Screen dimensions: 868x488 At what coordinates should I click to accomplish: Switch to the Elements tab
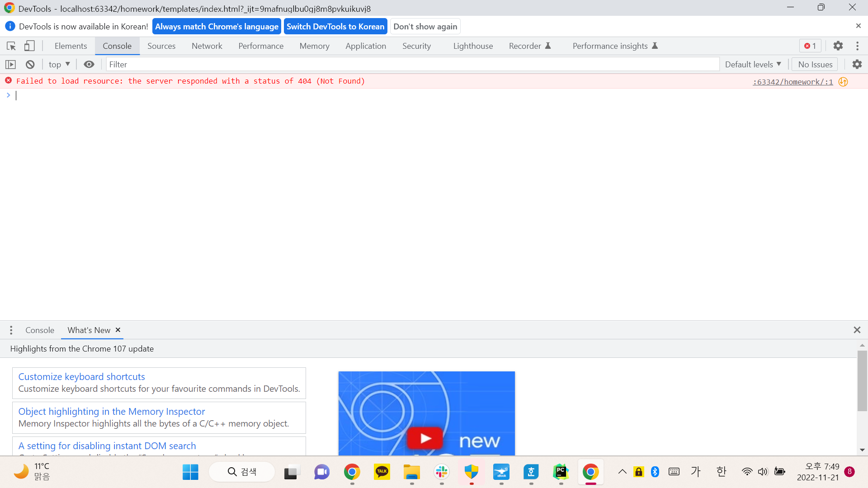[x=71, y=46]
